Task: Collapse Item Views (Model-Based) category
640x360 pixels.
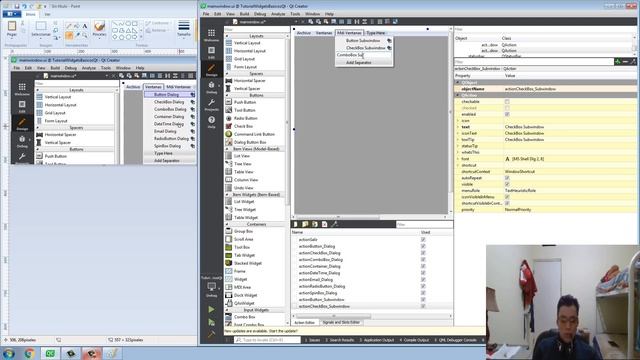Action: 227,149
